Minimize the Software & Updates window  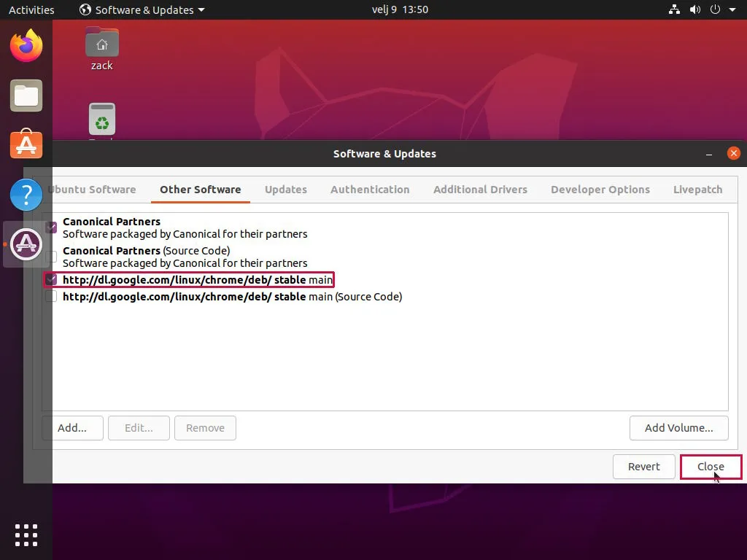click(709, 154)
